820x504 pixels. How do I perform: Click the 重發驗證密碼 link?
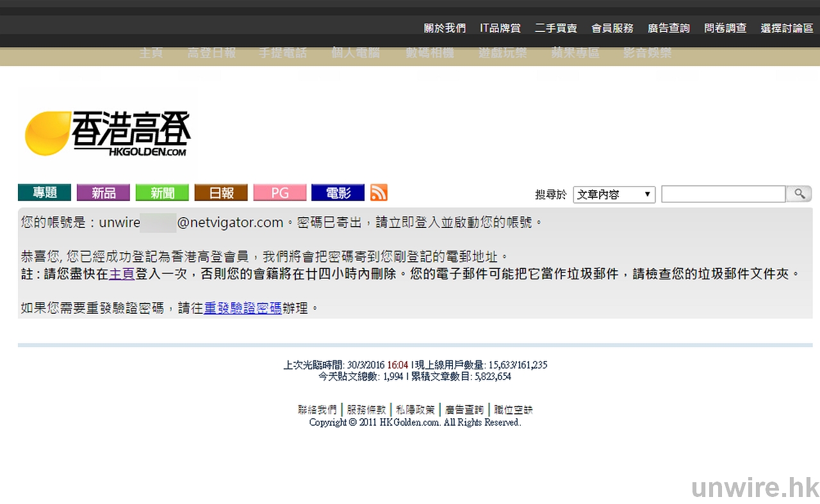[x=243, y=308]
